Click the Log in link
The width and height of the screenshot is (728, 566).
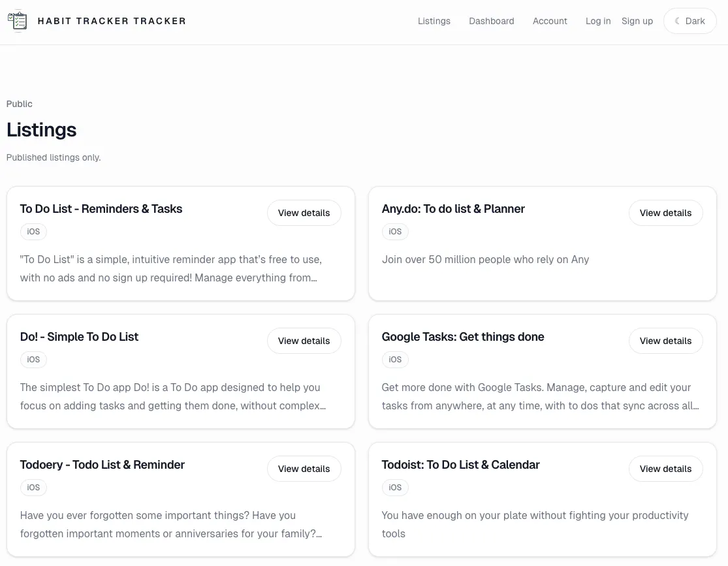point(597,21)
